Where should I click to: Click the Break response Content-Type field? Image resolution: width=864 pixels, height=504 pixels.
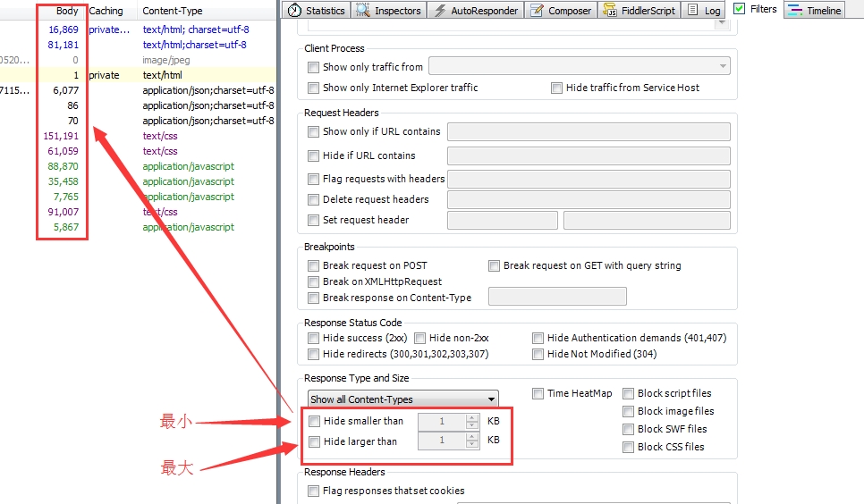click(x=557, y=297)
